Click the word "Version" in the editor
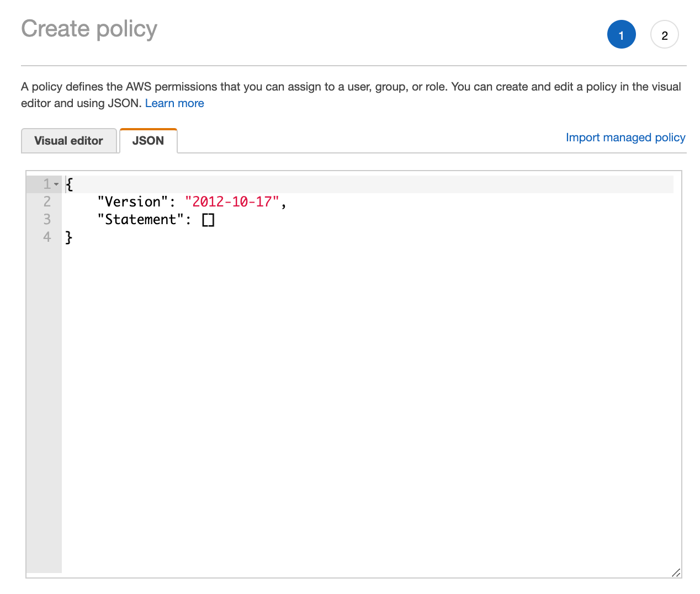Viewport: 700px width, 594px height. 132,201
